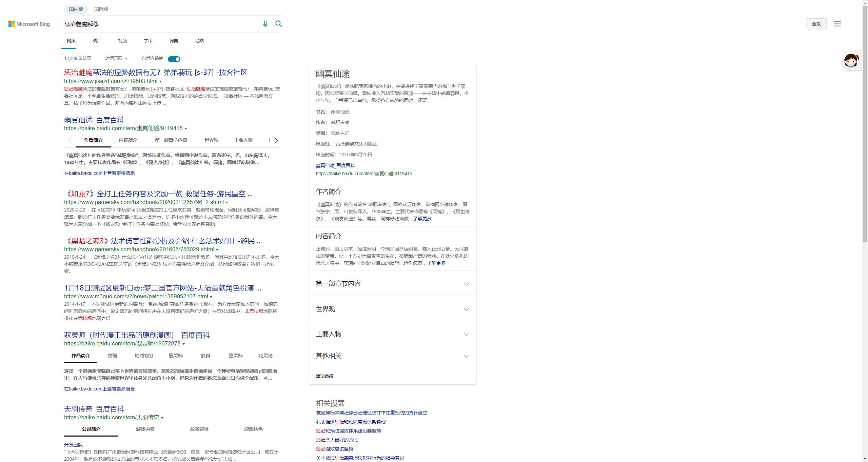Open 惩治魅魔蒂法的捏脸数据 result title

pos(156,72)
